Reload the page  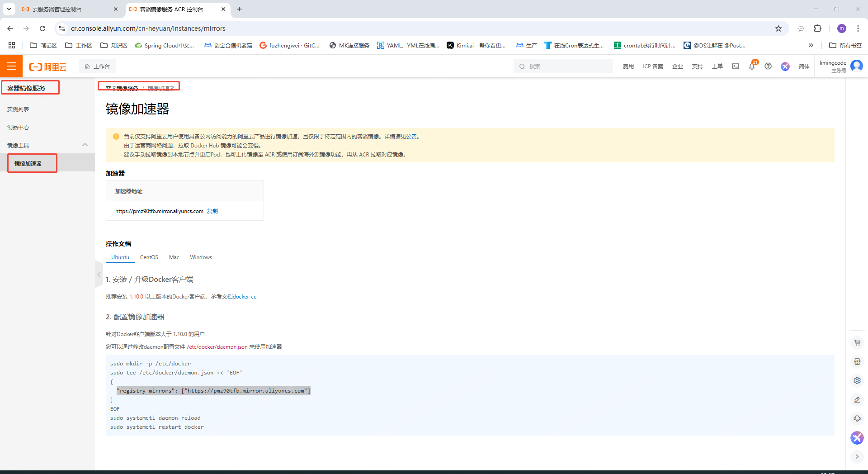(42, 28)
